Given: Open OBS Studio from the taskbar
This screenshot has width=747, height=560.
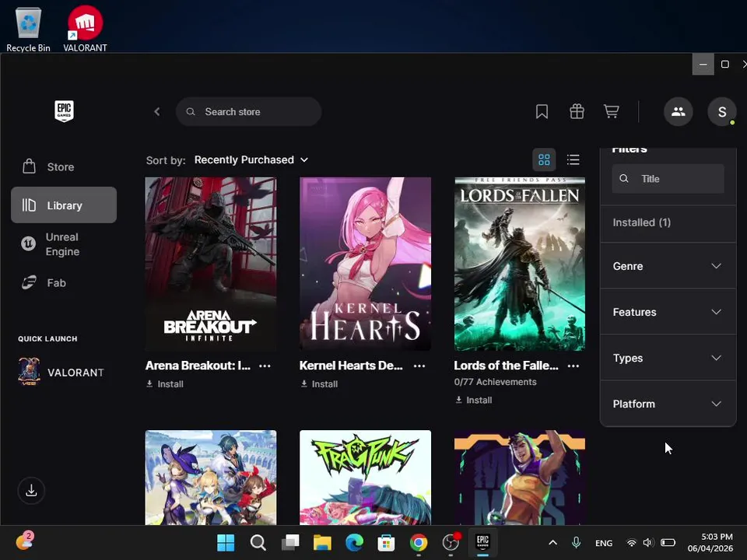Looking at the screenshot, I should (x=451, y=542).
